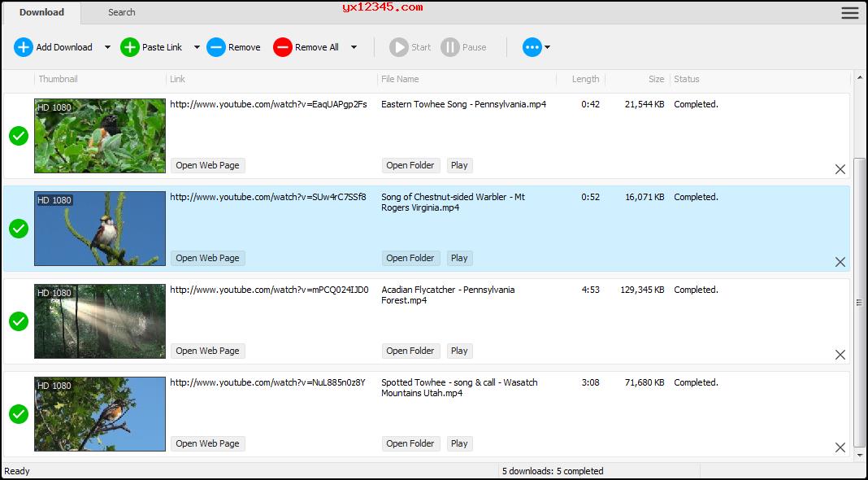Click the Add Download plus icon

[x=24, y=47]
